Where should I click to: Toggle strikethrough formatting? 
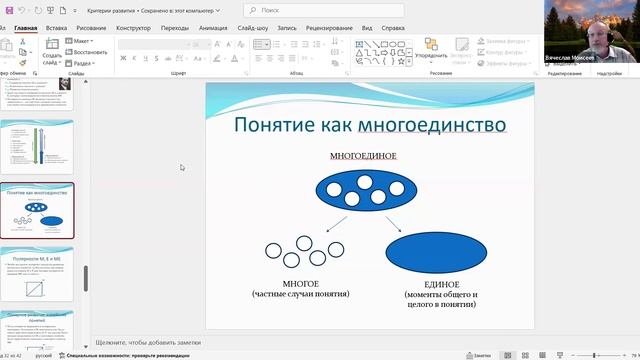pos(168,59)
